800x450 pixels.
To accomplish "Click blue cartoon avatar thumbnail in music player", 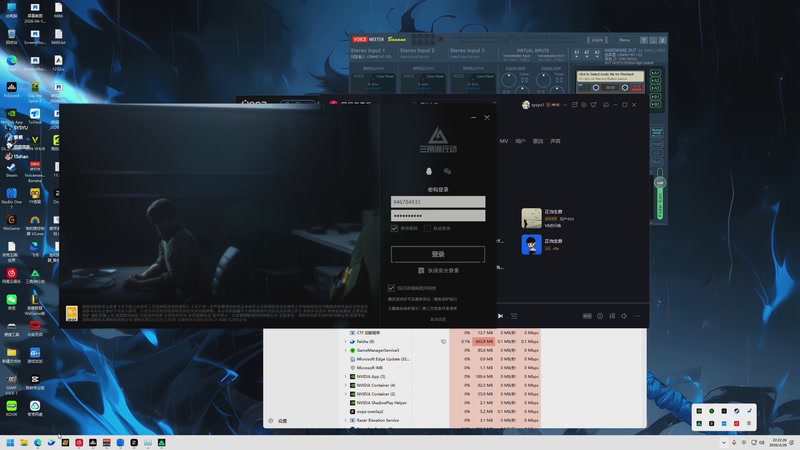I will [x=531, y=244].
